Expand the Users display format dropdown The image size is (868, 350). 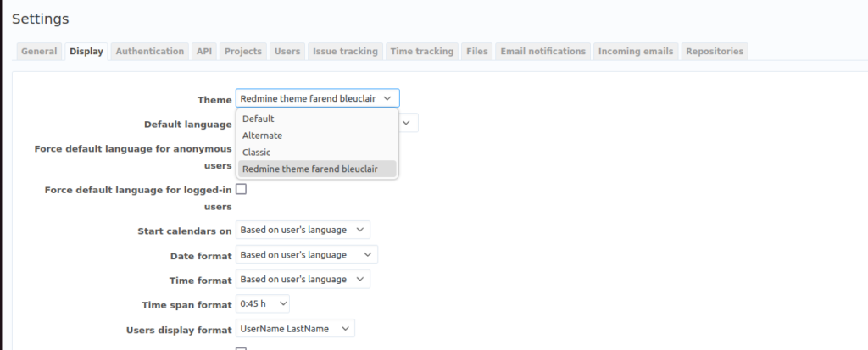(295, 329)
